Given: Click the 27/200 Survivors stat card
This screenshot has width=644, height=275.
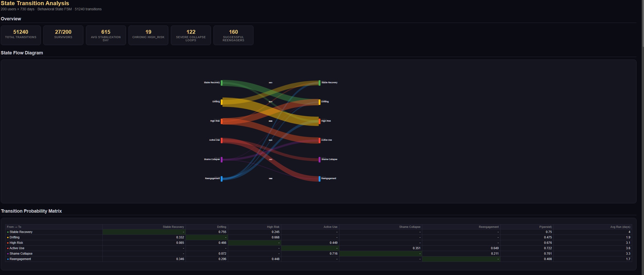Looking at the screenshot, I should [63, 35].
